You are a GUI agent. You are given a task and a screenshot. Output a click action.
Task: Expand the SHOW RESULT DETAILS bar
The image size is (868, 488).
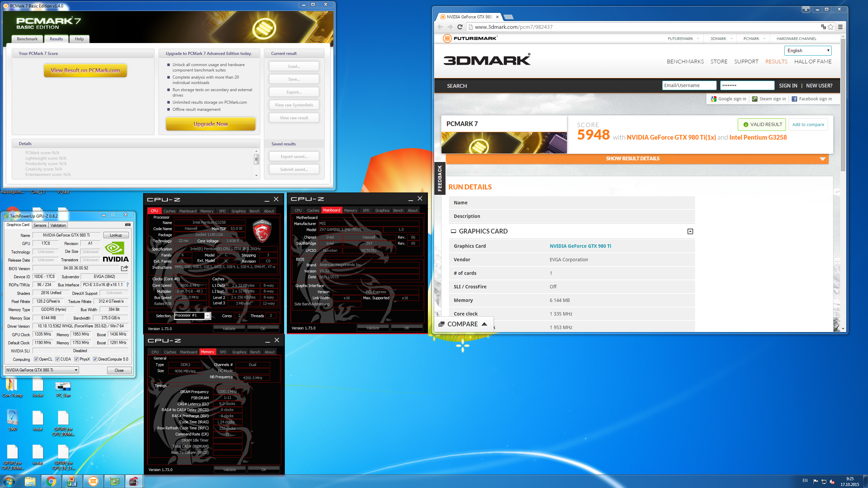point(637,159)
